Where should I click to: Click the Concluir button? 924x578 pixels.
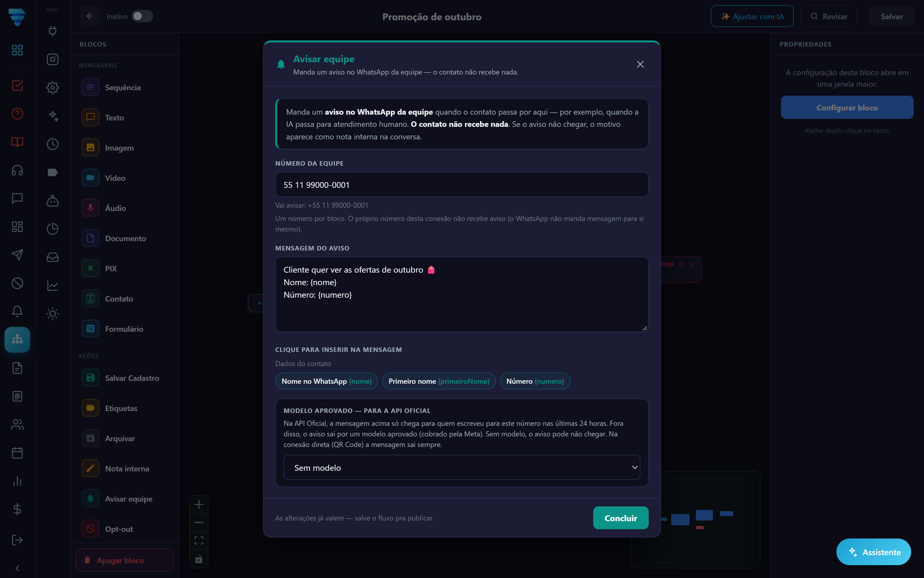point(620,518)
